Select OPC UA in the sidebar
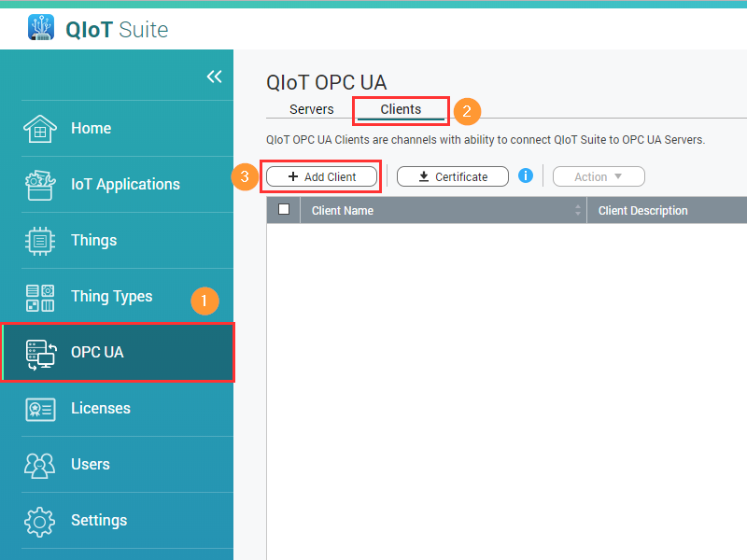 (118, 353)
